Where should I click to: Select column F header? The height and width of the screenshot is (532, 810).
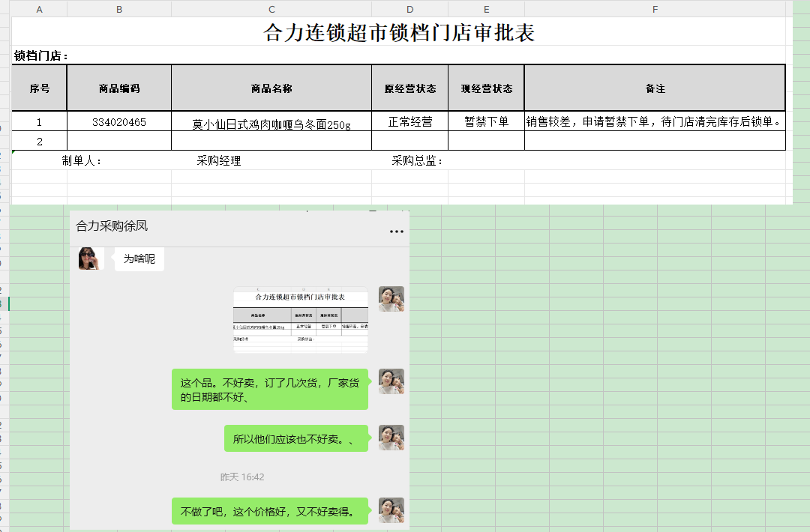coord(655,9)
